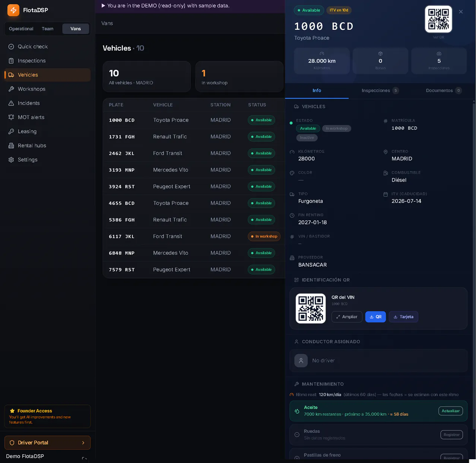Click the proveedor value BANSACAR
The height and width of the screenshot is (463, 476).
pos(312,265)
